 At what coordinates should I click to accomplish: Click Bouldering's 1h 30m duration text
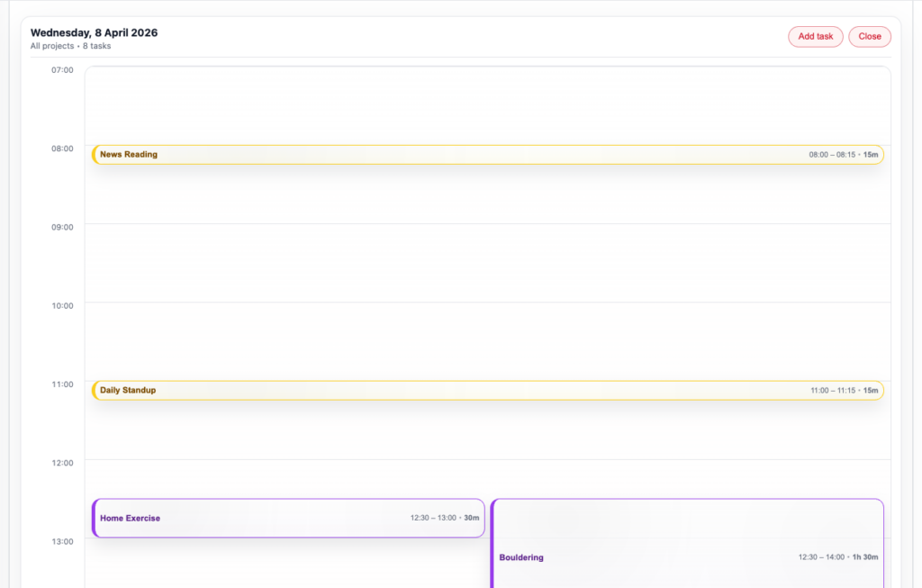[864, 557]
